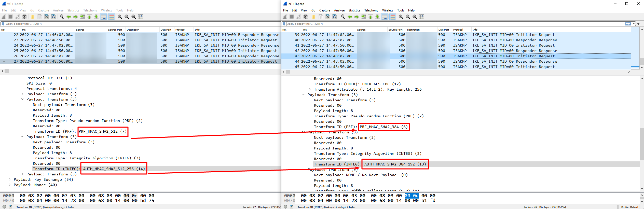Open capture options in rx1 window
Viewport: 644px width, 209px height.
coord(306,17)
